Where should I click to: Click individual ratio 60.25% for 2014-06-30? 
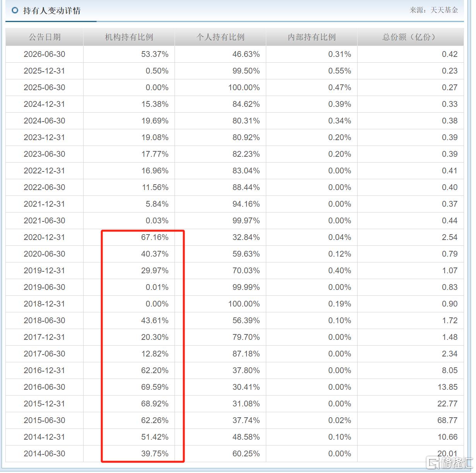pos(246,454)
